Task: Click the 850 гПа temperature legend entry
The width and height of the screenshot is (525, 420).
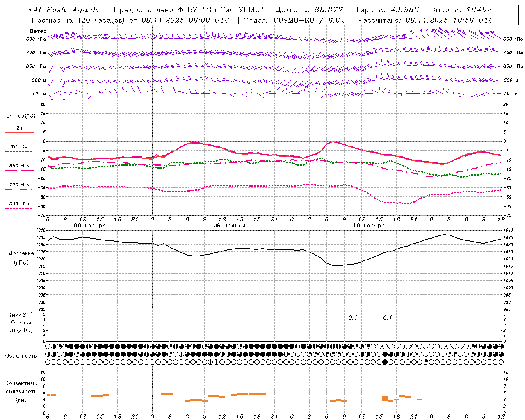Action: pos(19,166)
